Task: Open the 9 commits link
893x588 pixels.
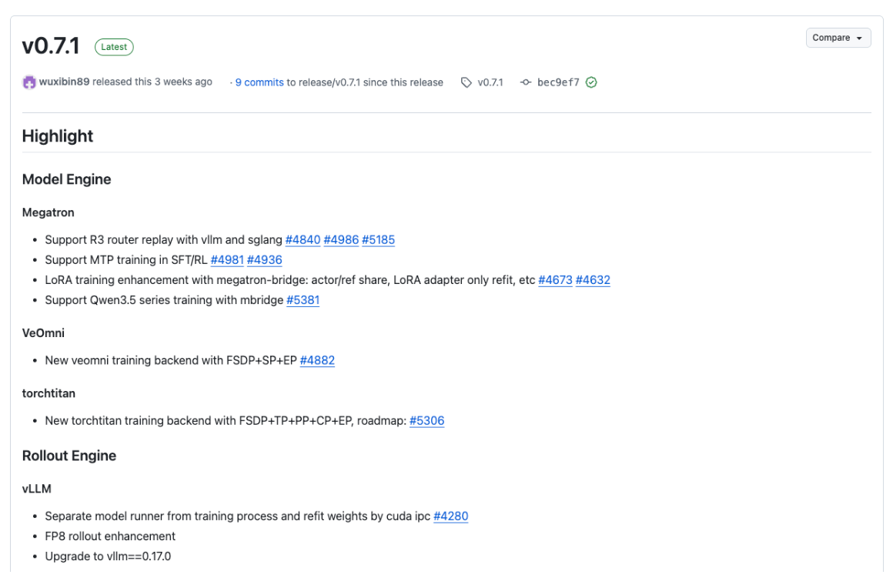Action: tap(259, 82)
